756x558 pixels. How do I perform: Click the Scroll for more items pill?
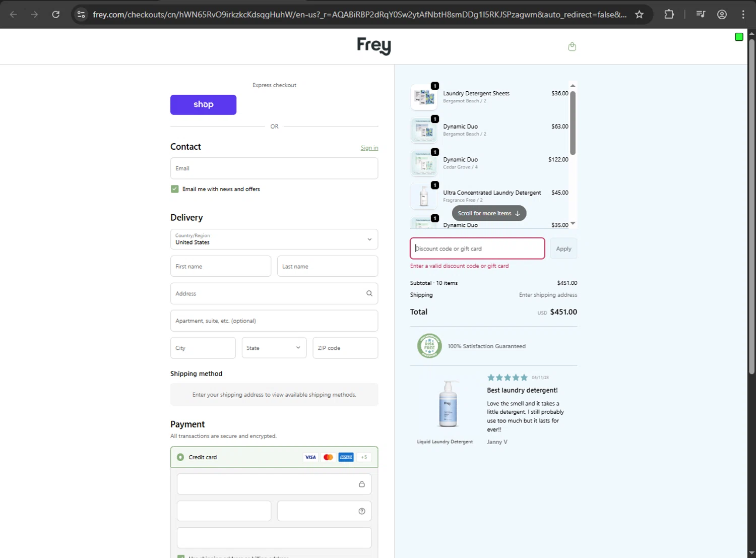[x=489, y=213]
